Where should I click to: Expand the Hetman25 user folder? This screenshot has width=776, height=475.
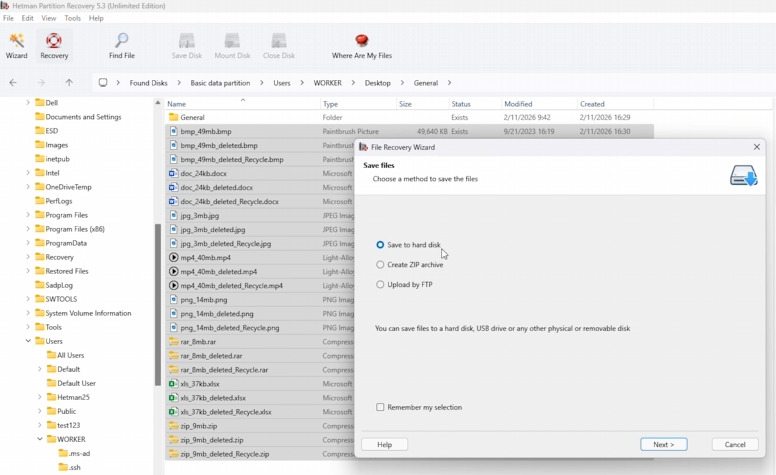(40, 397)
